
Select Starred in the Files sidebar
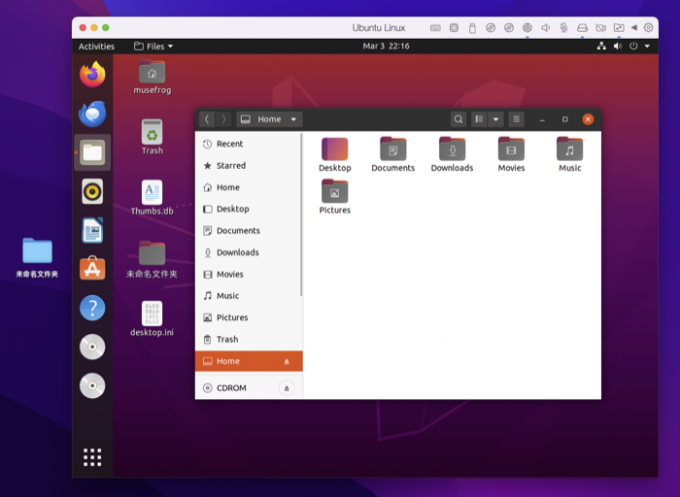click(248, 166)
